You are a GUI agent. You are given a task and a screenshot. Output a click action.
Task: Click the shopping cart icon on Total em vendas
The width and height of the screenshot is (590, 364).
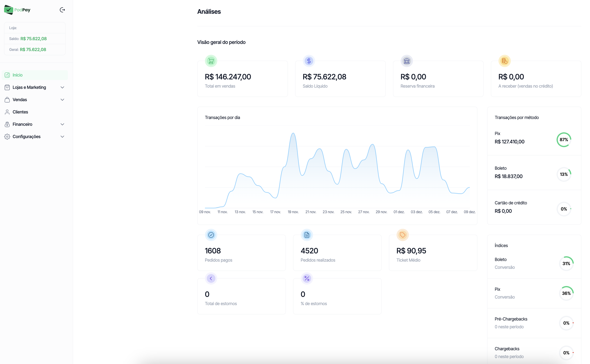[211, 61]
